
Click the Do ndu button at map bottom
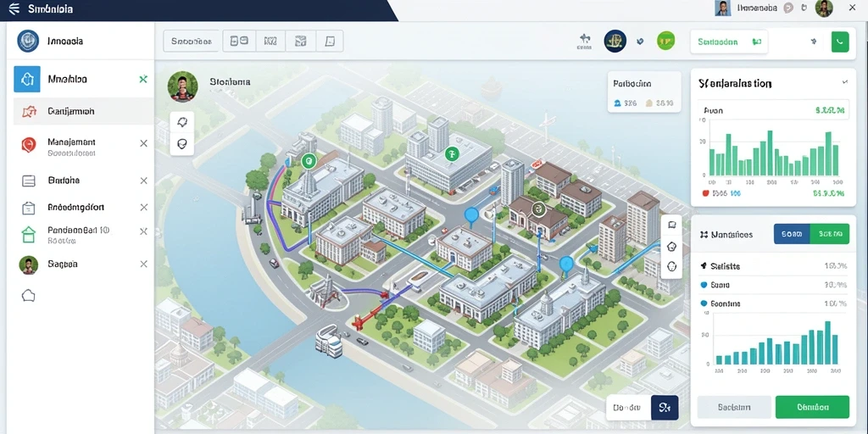(629, 408)
